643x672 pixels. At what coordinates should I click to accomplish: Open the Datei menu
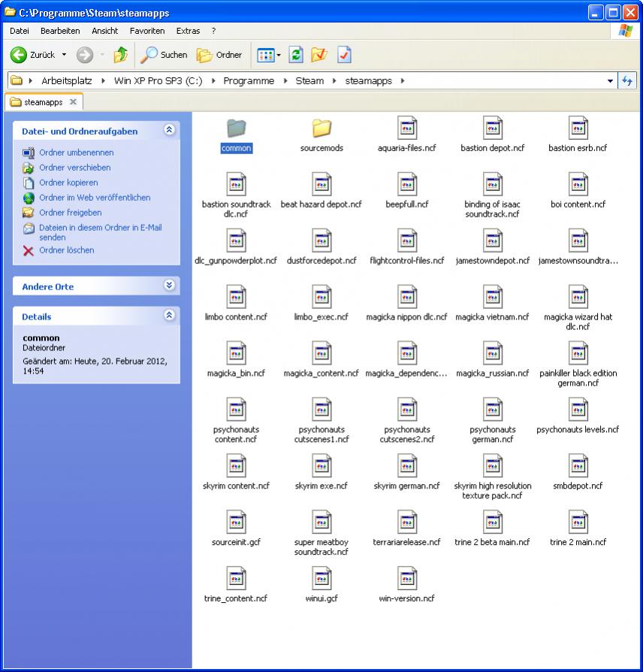(20, 31)
